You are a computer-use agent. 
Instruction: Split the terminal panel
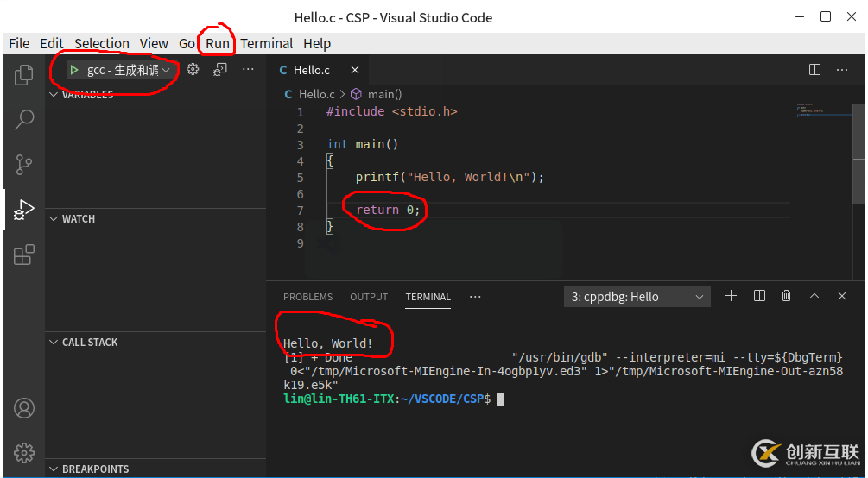(x=759, y=296)
